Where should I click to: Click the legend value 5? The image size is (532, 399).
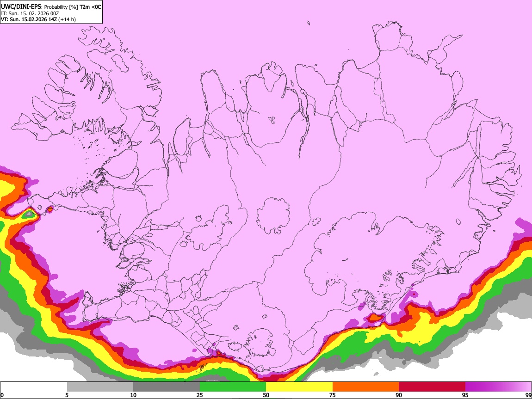[x=67, y=395]
